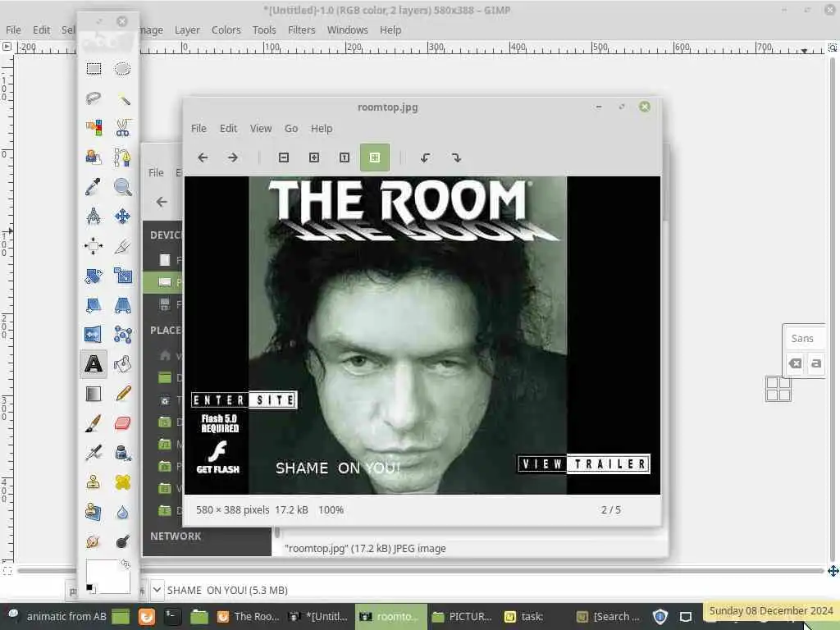The height and width of the screenshot is (630, 840).
Task: Select the Flip tool
Action: pos(94,335)
